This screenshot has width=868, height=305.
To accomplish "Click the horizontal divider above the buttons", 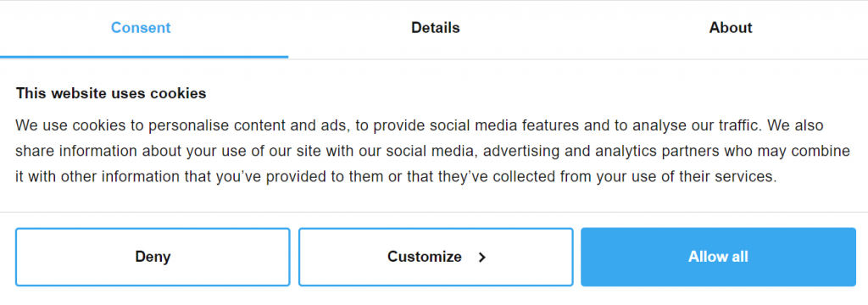I will (x=434, y=212).
